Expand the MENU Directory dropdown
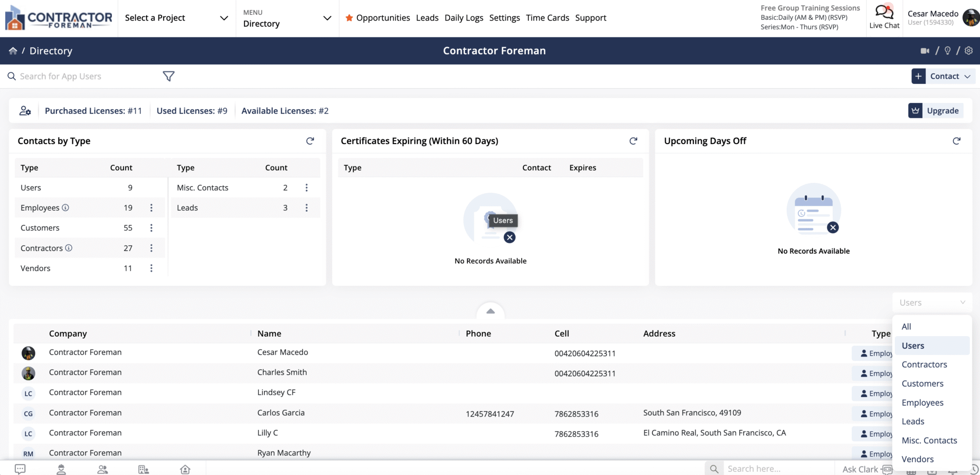The height and width of the screenshot is (475, 980). [x=287, y=18]
